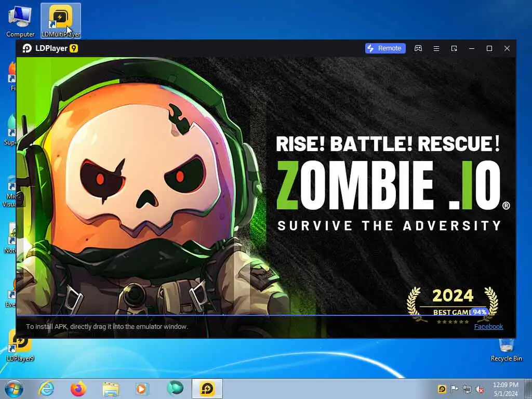This screenshot has width=532, height=399.
Task: Open Windows Explorer folder on taskbar
Action: 111,389
